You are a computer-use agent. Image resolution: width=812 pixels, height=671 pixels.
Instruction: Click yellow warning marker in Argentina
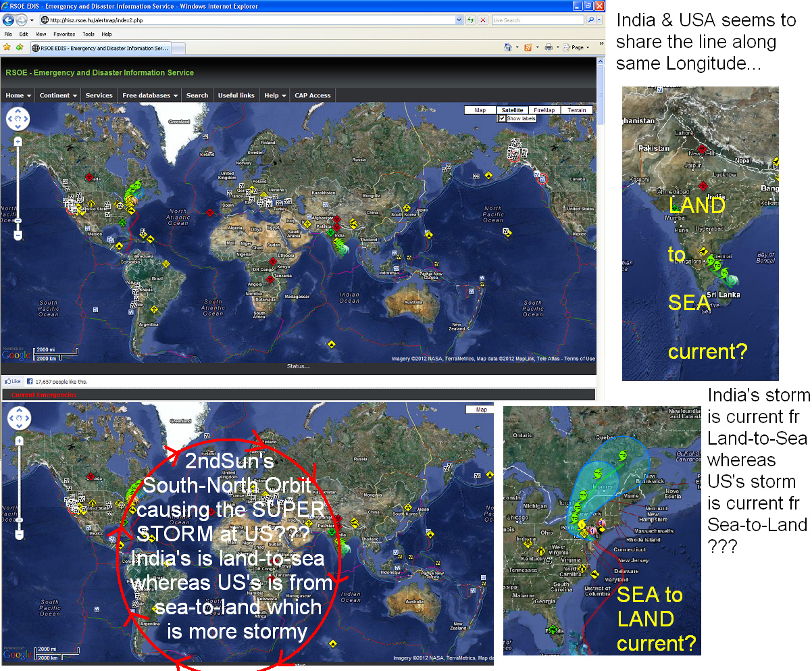[155, 309]
